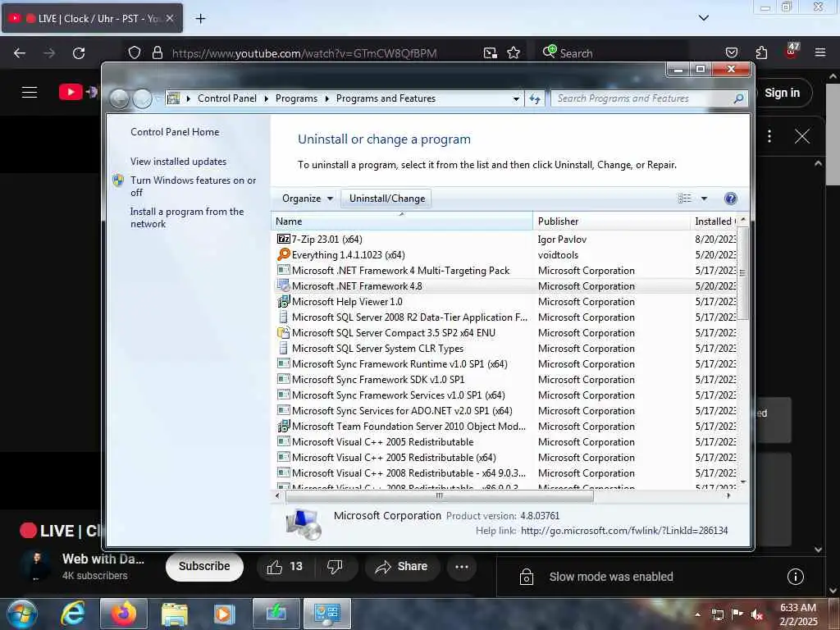Close the LIVE Clock YouTube tab
This screenshot has width=840, height=630.
(x=169, y=18)
